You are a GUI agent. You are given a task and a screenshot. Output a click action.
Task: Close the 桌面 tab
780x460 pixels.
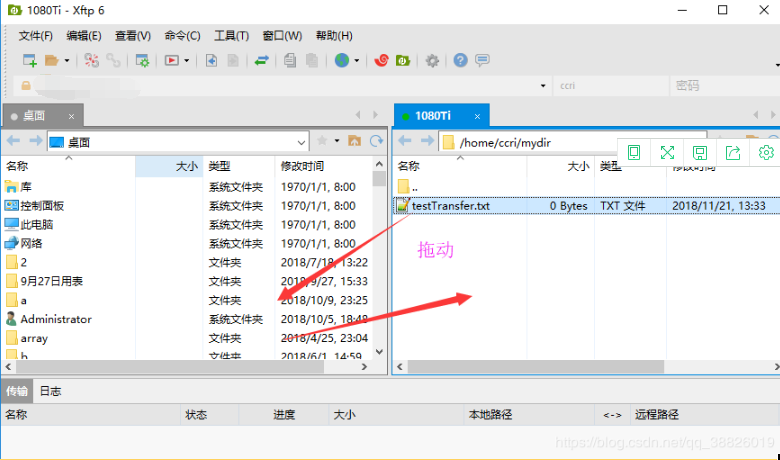click(72, 116)
